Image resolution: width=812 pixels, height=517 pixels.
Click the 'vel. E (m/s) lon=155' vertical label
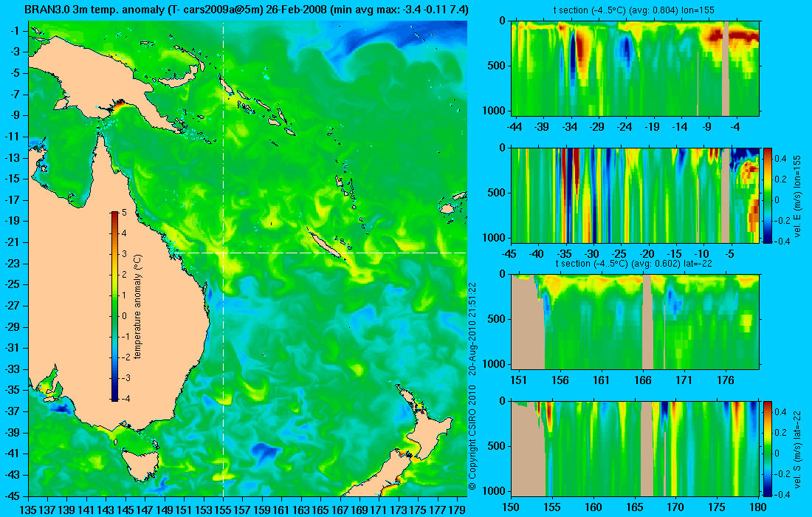pos(797,196)
